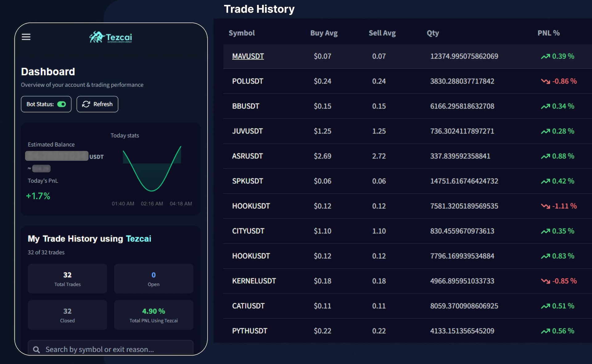Screen dimensions: 592x364
Task: Click the Tezcai logo
Action: (x=110, y=37)
